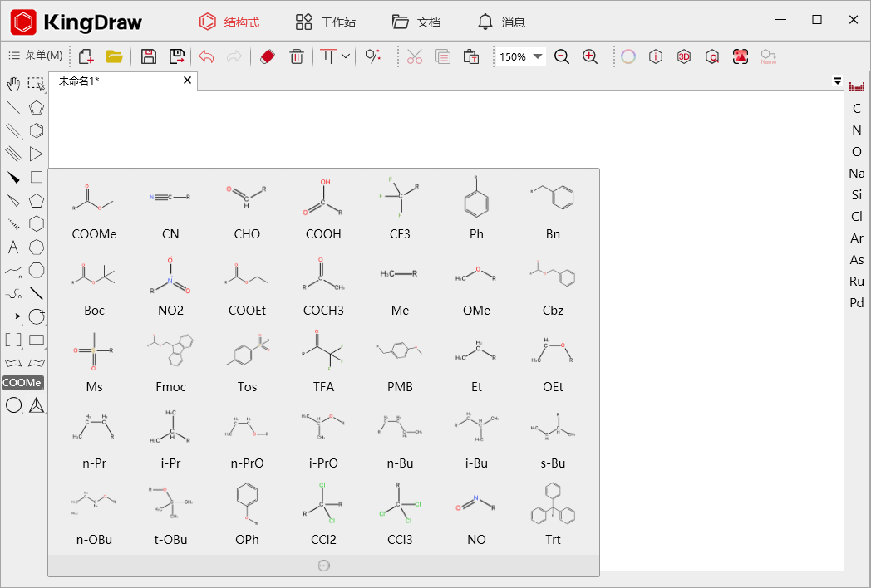871x588 pixels.
Task: Choose the Boc protecting group
Action: pos(94,285)
